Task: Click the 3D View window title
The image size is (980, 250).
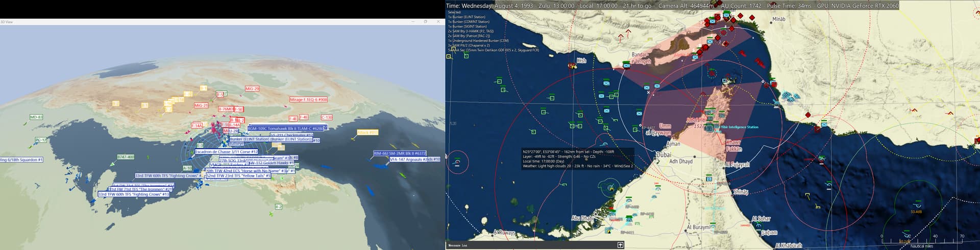Action: (7, 22)
